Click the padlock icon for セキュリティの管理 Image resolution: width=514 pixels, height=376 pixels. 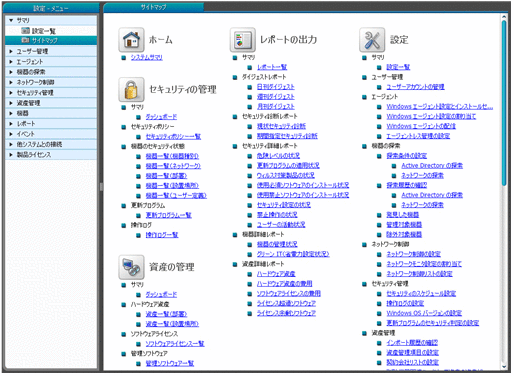131,89
